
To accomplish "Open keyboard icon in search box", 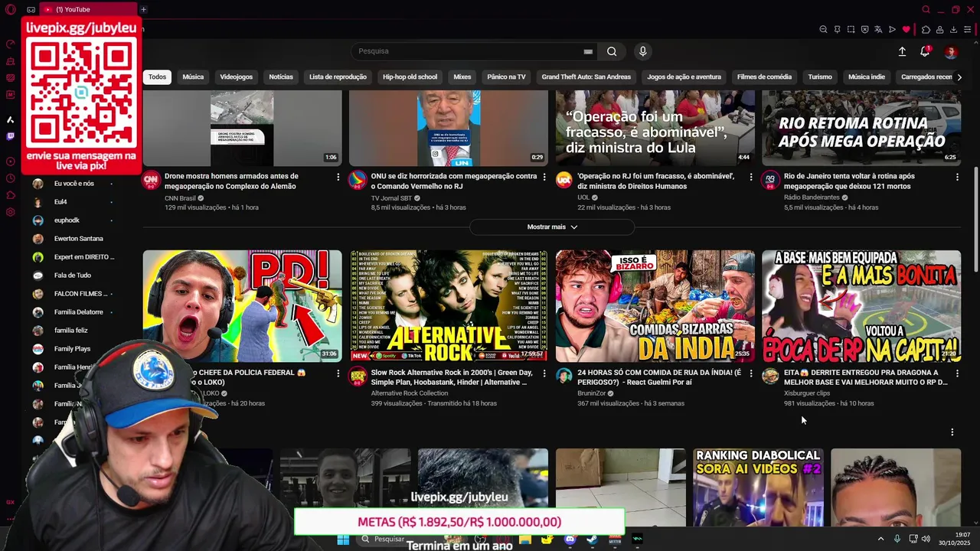I will 588,51.
